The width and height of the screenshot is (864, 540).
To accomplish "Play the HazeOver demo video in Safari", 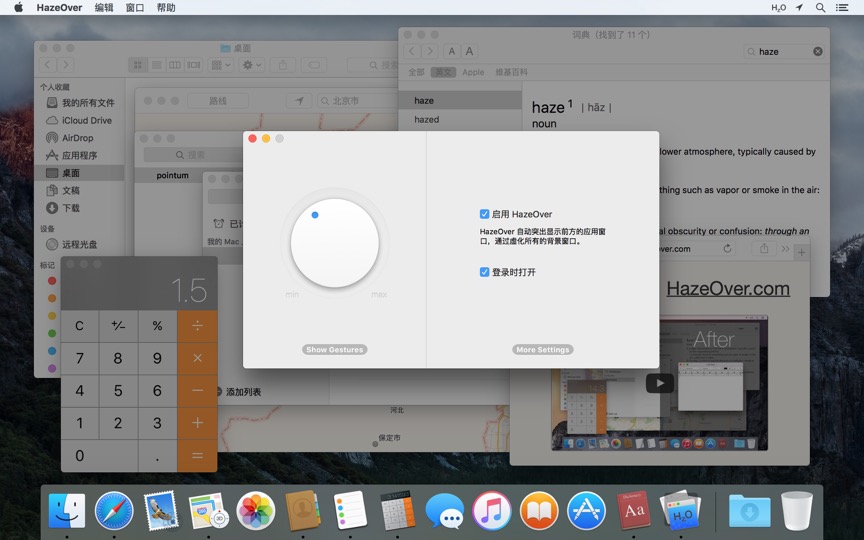I will 660,383.
